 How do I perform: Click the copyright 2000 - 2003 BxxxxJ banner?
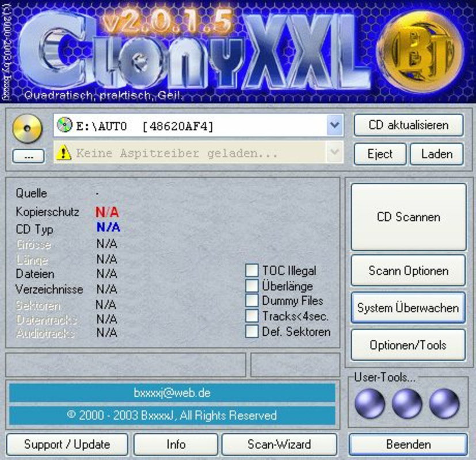point(172,415)
